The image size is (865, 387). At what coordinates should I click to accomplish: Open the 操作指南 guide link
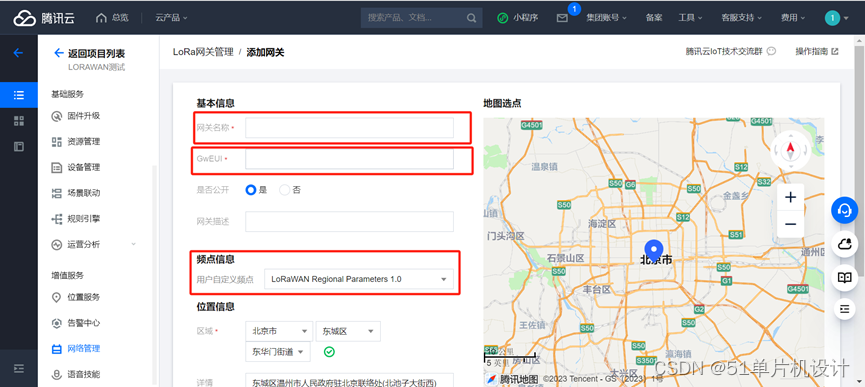(x=816, y=51)
